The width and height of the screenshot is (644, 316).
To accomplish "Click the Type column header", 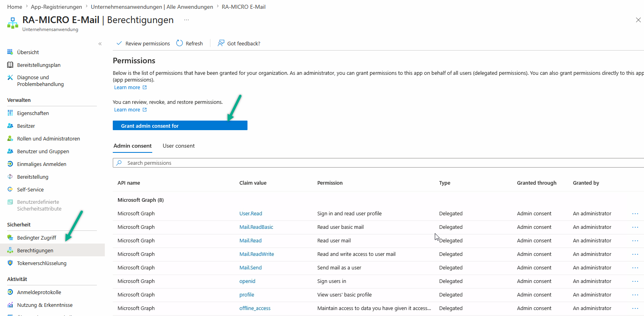I will coord(445,183).
